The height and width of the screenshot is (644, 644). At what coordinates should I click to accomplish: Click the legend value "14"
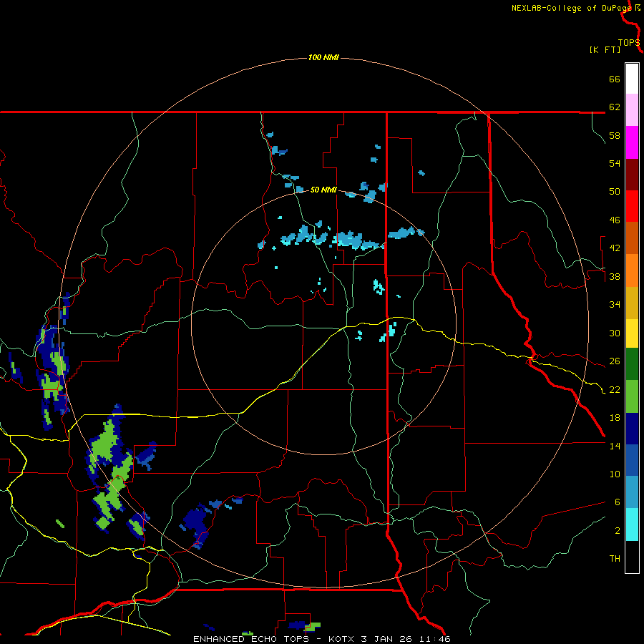tap(615, 446)
